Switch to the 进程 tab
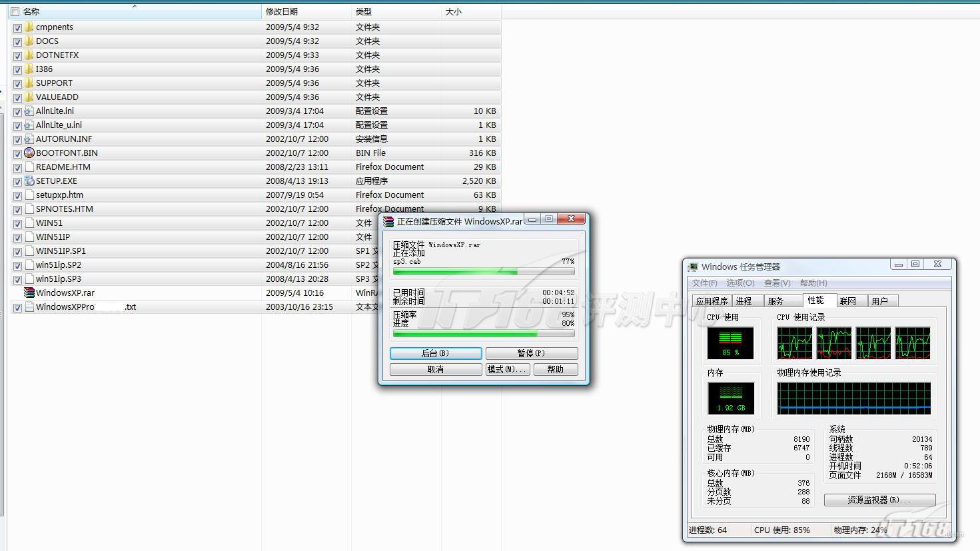 [x=743, y=301]
